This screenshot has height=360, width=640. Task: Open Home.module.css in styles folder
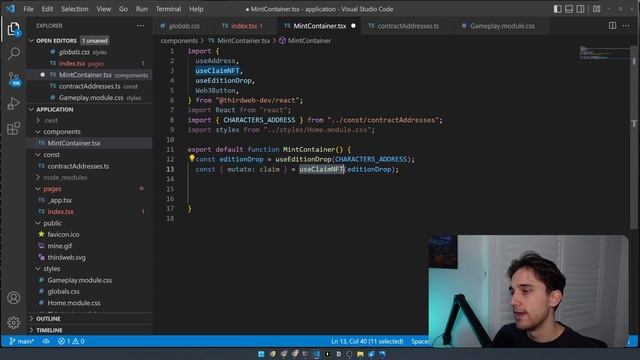[74, 303]
